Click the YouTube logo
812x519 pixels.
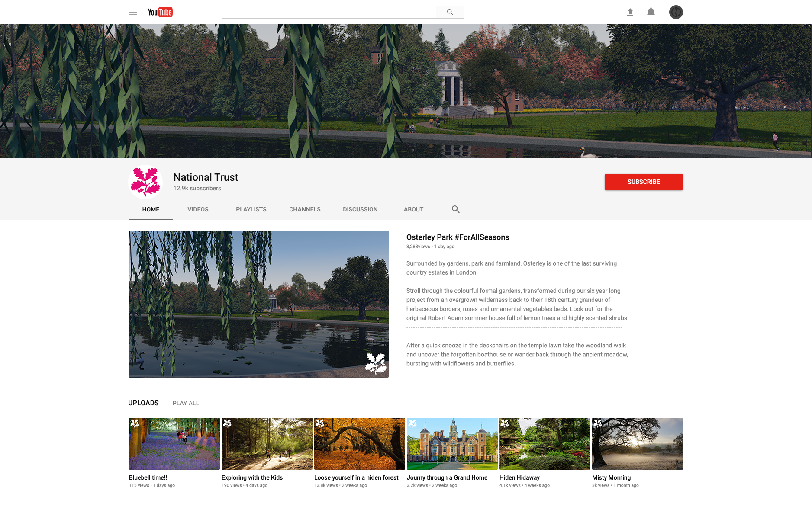(x=160, y=12)
